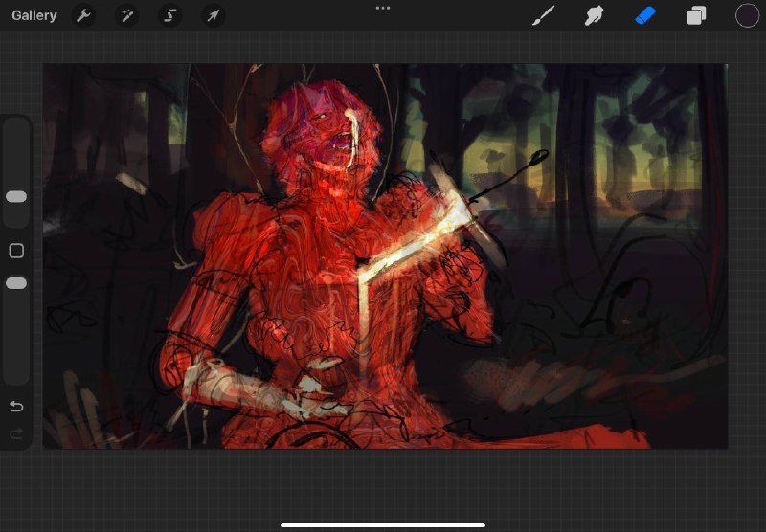Redo the last undone action
The width and height of the screenshot is (766, 532).
[x=16, y=433]
